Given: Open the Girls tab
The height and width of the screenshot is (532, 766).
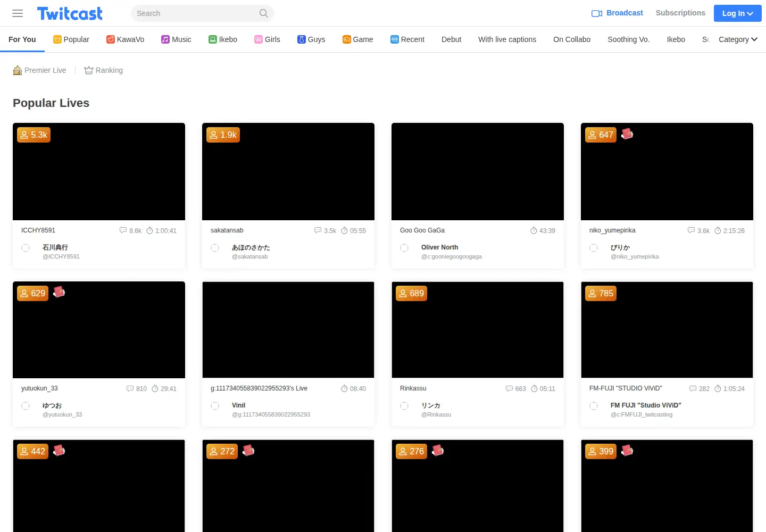Looking at the screenshot, I should [267, 39].
